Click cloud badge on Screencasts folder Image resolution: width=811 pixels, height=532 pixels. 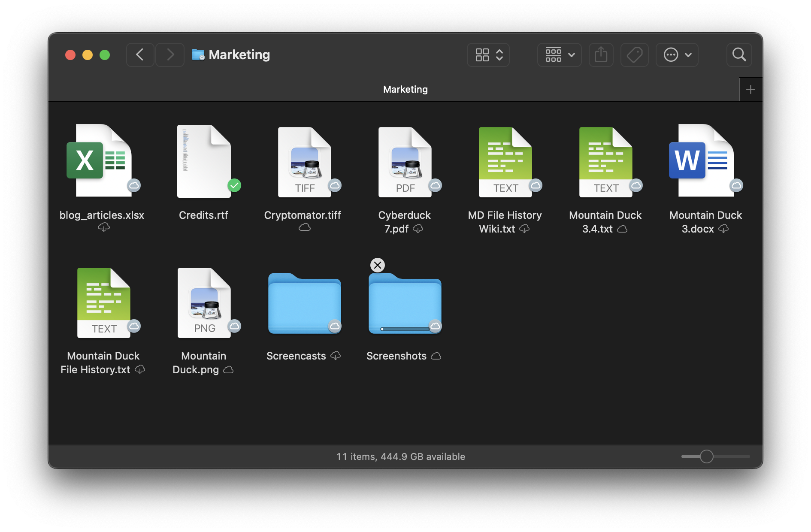coord(335,326)
